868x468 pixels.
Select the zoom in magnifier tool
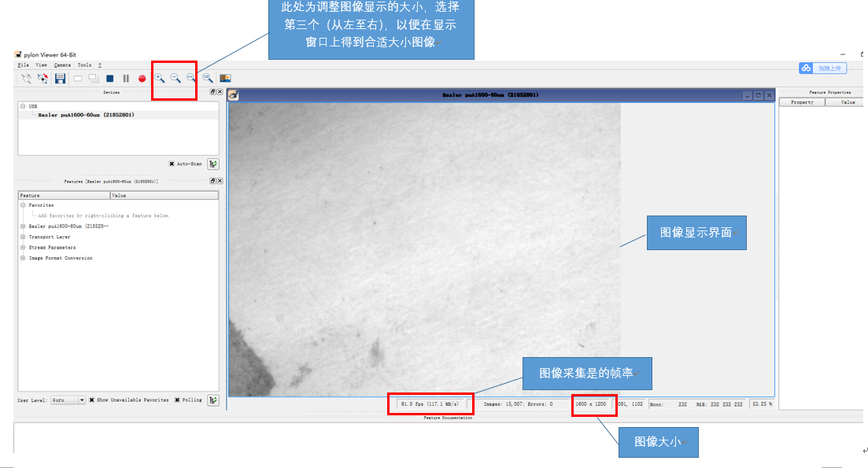[160, 79]
